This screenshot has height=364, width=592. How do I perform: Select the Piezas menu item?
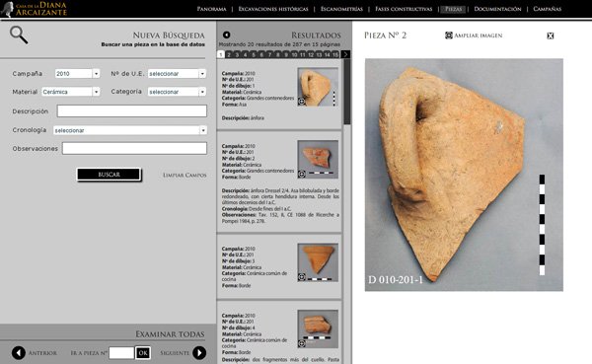(454, 9)
